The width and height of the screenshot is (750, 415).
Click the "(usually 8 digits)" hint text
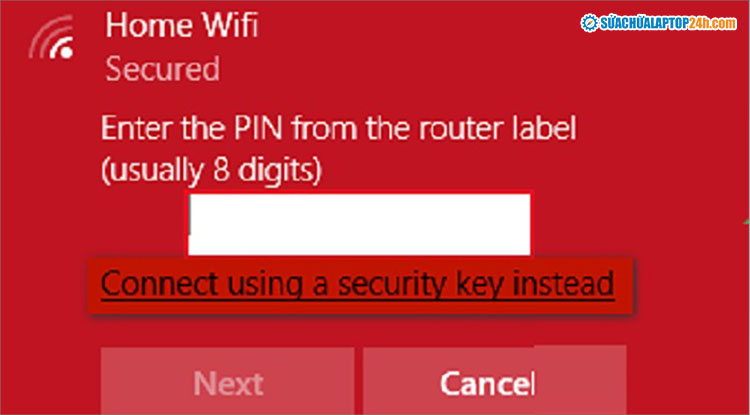pos(211,170)
